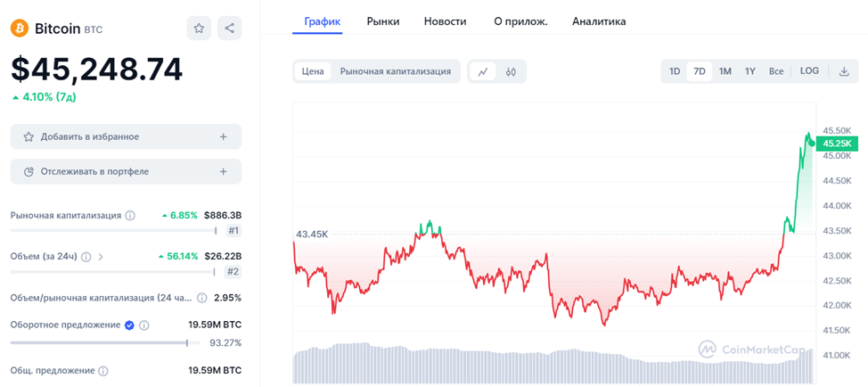Open the Рынки tab
The image size is (868, 387).
click(383, 21)
